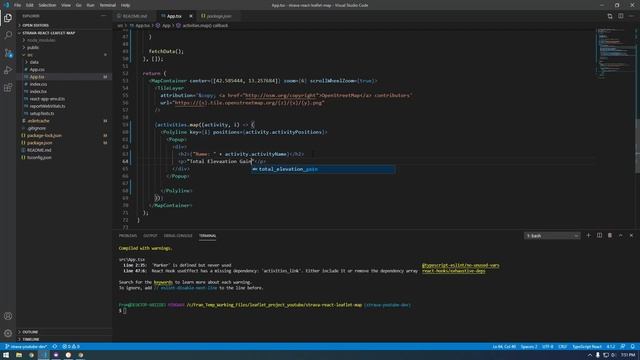Click the react-hooks/exhaustive-deps link in terminal
This screenshot has height=360, width=640.
click(453, 271)
